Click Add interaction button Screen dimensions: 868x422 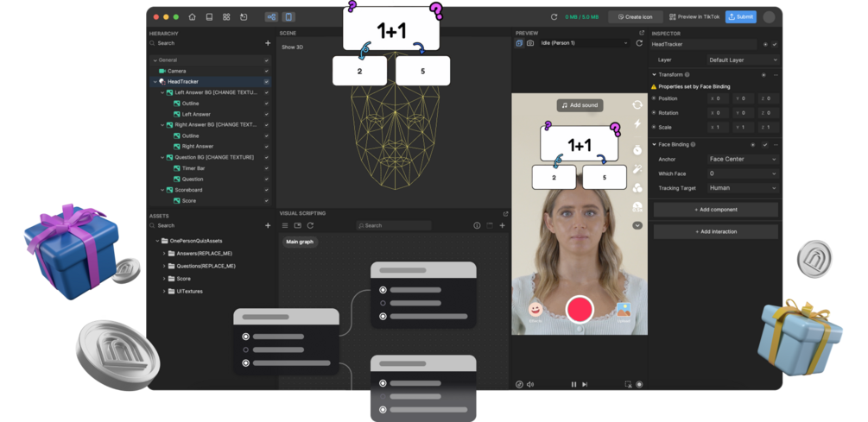(x=716, y=232)
